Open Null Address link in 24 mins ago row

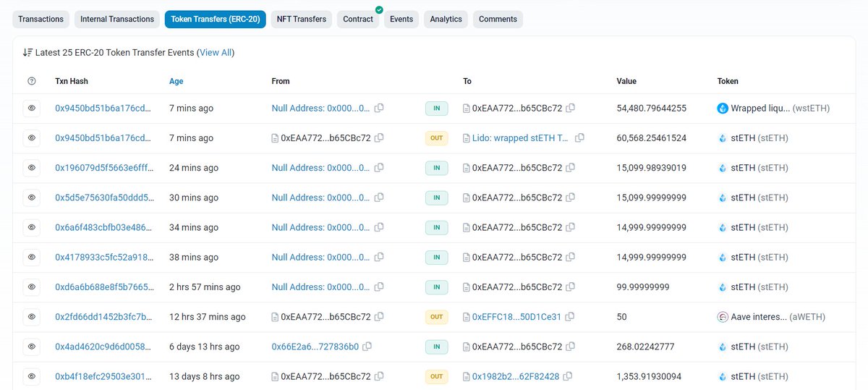tap(321, 168)
